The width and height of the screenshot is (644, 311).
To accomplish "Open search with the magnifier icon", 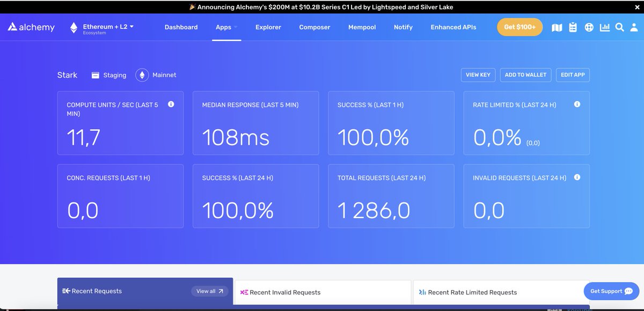I will 619,27.
